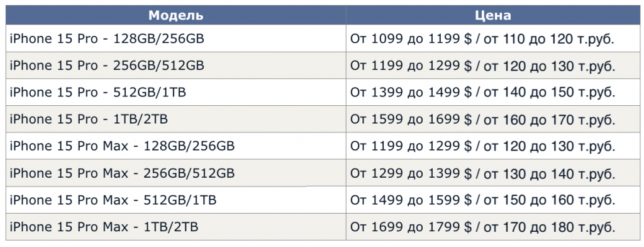Viewport: 644px width, 247px height.
Task: Select iPhone 15 Pro - 512GB/1TB cell
Action: (x=176, y=92)
